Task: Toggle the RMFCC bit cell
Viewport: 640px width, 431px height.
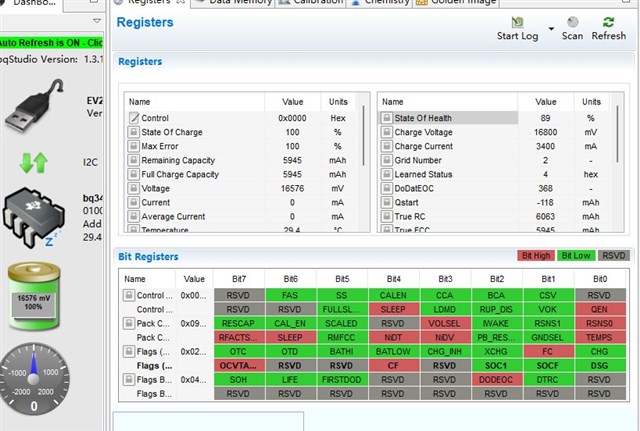Action: [x=342, y=338]
